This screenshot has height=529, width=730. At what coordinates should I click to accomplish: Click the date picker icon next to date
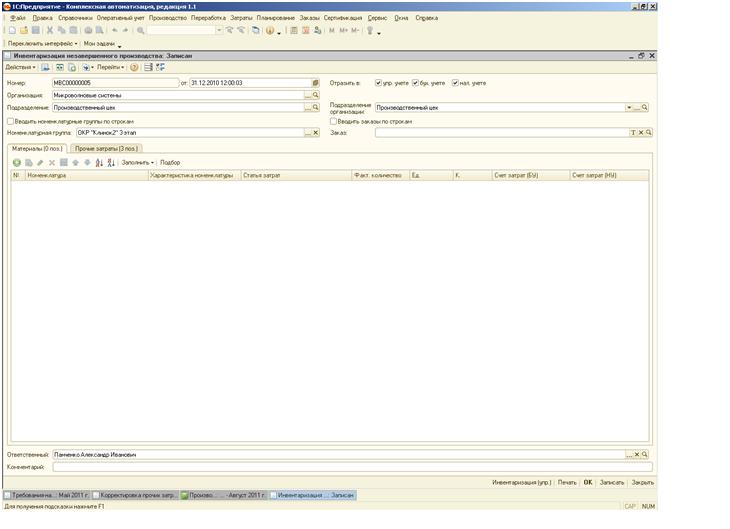pyautogui.click(x=316, y=83)
